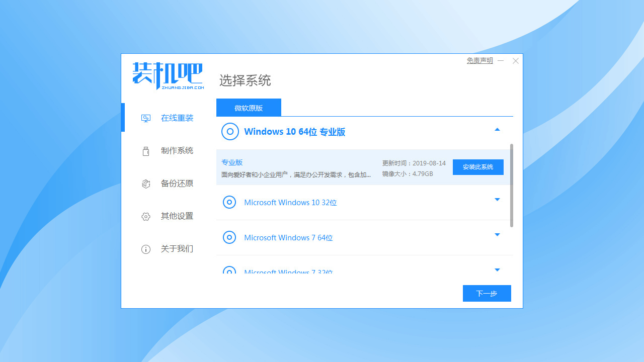Click the gear icon beside 其他设置
Viewport: 644px width, 362px height.
pyautogui.click(x=146, y=216)
